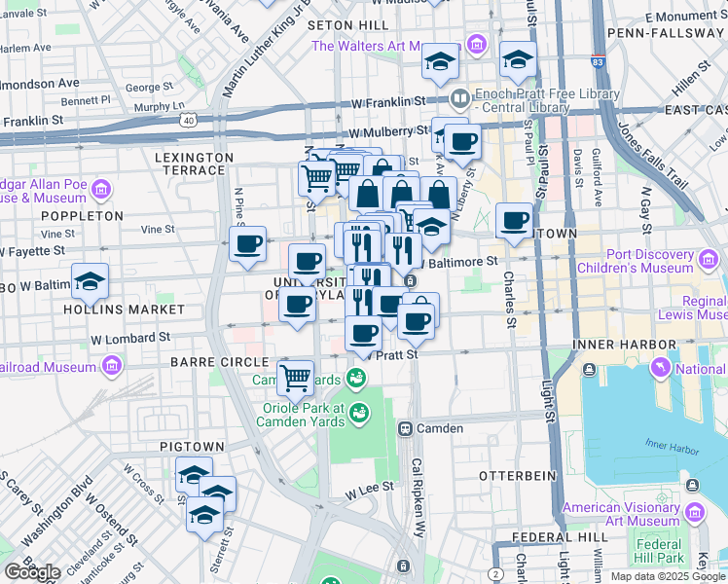Image resolution: width=728 pixels, height=584 pixels.
Task: Click the Map data ©2025 Google text
Action: pyautogui.click(x=667, y=576)
